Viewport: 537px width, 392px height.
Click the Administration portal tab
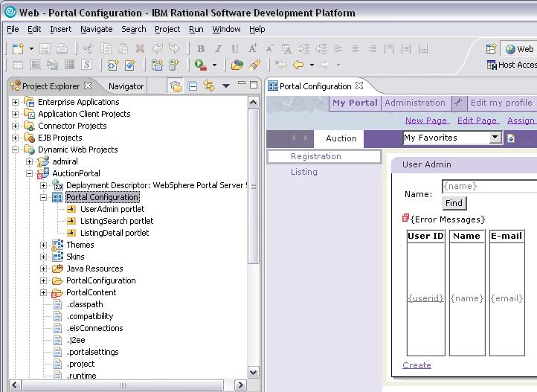[415, 103]
